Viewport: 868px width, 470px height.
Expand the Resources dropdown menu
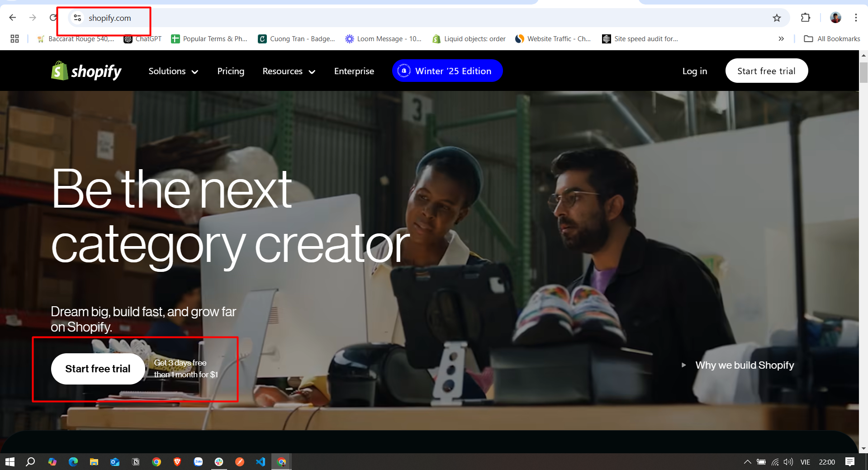tap(289, 71)
